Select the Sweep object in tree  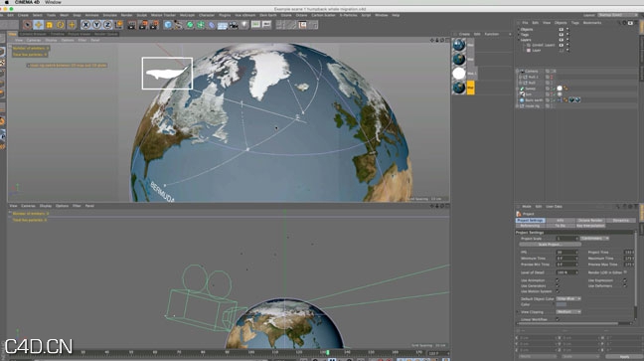[531, 89]
